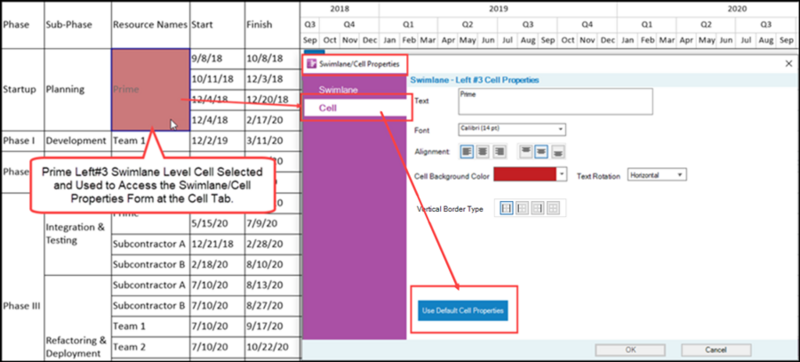The width and height of the screenshot is (800, 362).
Task: Open the Font dropdown showing Calibri
Action: click(x=512, y=130)
